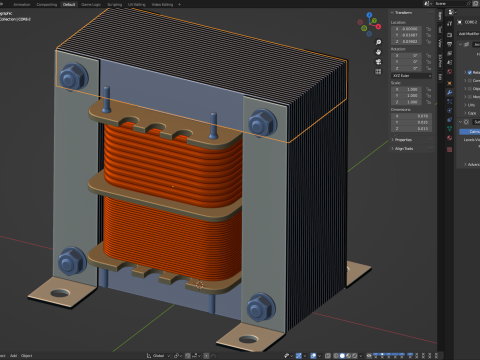Open the Texture properties tab icon
This screenshot has height=360, width=480.
pyautogui.click(x=449, y=149)
